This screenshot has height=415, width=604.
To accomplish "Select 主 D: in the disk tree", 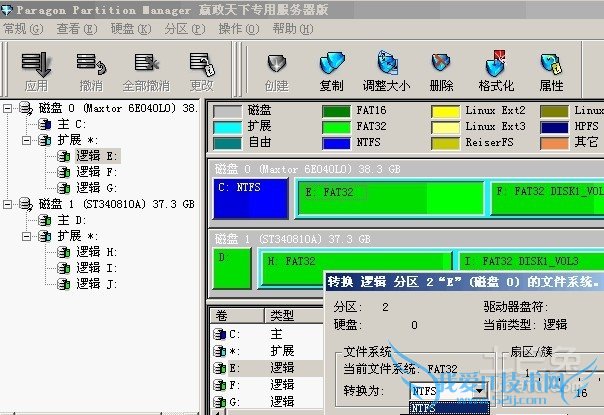I will pos(72,220).
